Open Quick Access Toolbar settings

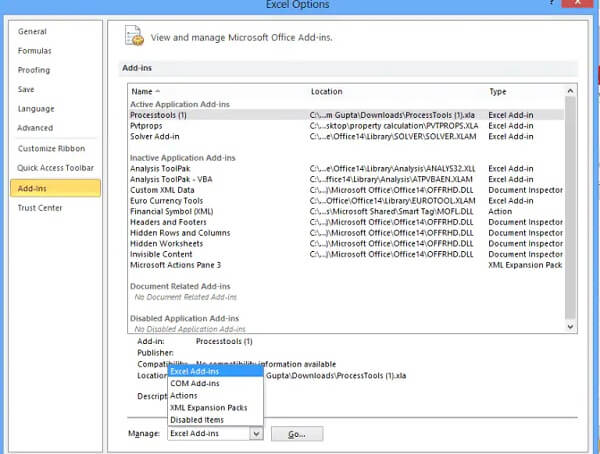tap(55, 168)
